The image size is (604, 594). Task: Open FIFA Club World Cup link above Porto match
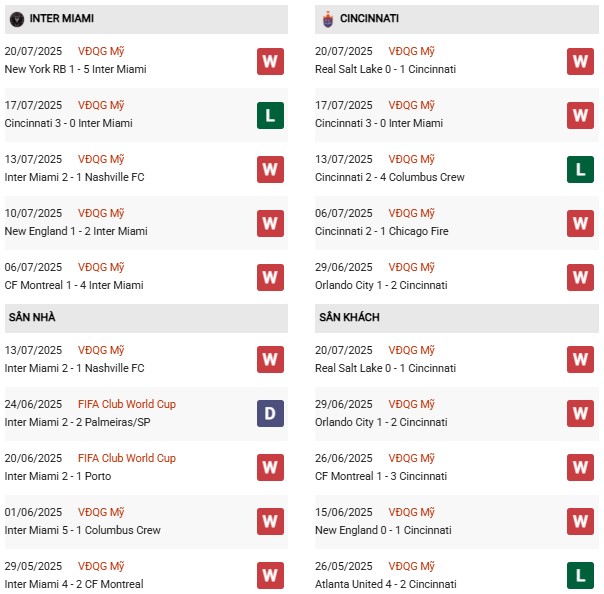[x=131, y=458]
